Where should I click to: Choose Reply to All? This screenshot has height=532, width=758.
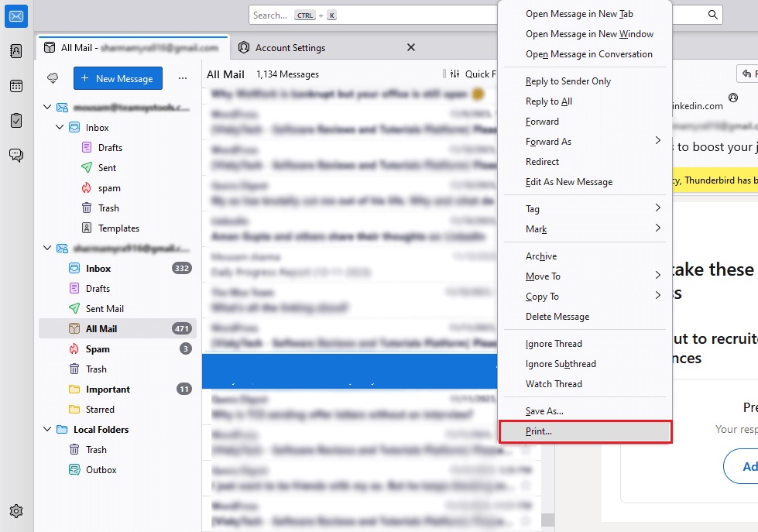tap(585, 101)
